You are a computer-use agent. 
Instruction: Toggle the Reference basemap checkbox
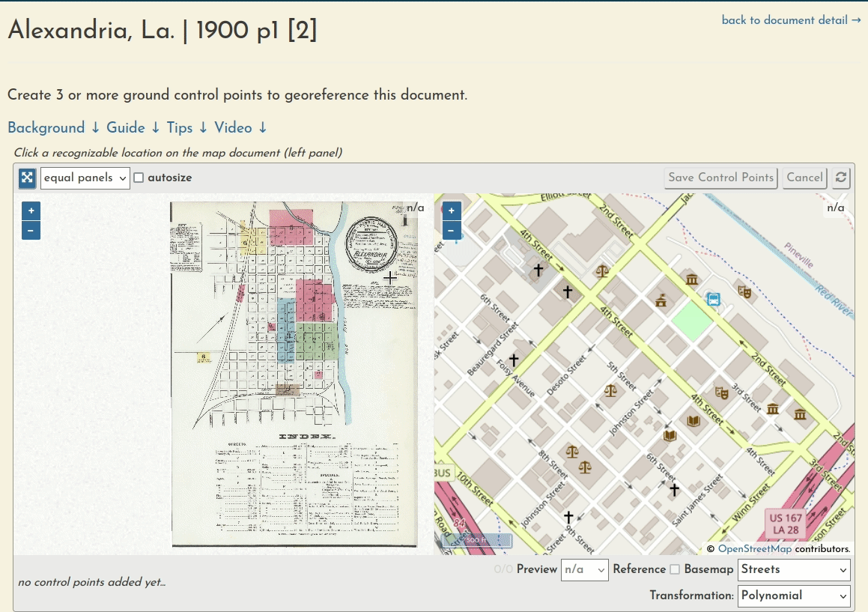(x=675, y=569)
